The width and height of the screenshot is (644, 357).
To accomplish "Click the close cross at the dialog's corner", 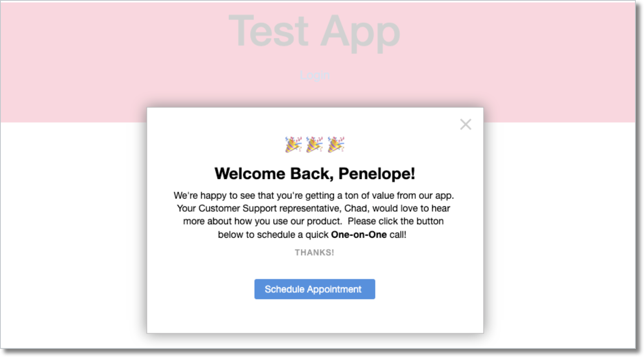I will click(465, 125).
